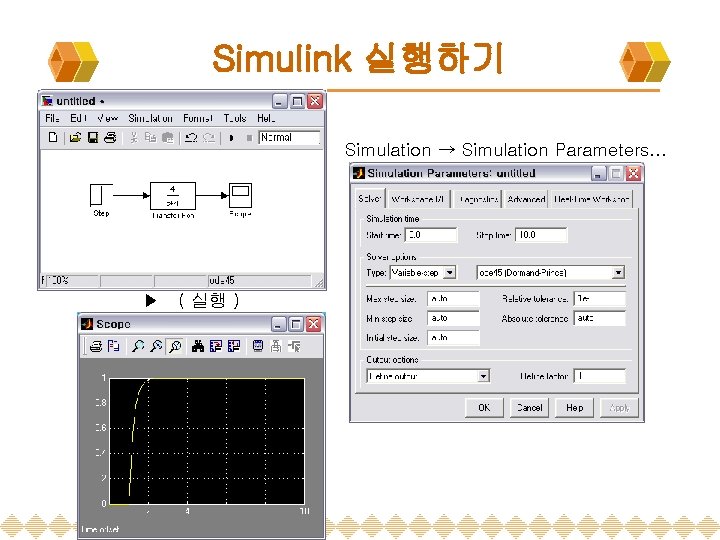The width and height of the screenshot is (720, 540).
Task: Zoom icon in Scope toolbar
Action: click(138, 346)
